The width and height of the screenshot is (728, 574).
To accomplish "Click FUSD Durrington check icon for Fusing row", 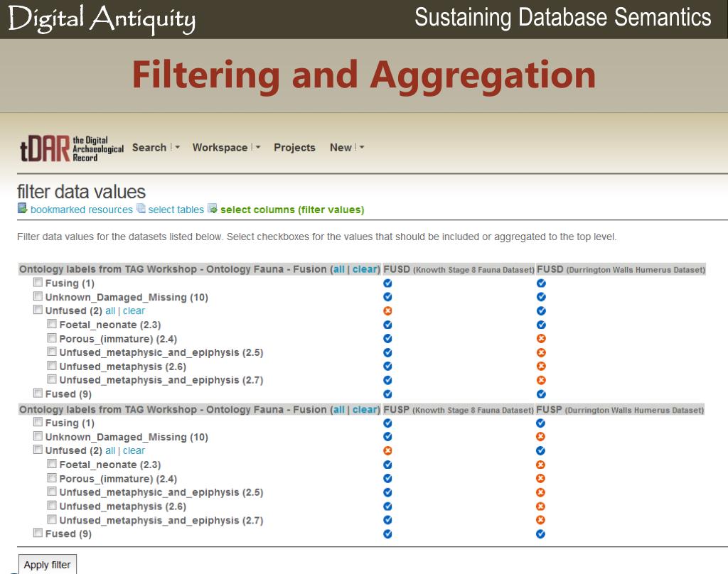I will pos(541,283).
